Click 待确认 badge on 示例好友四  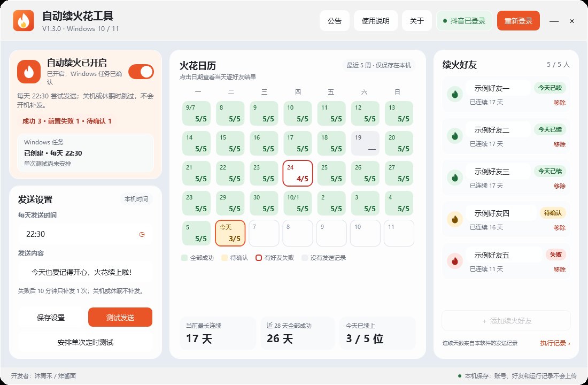tap(553, 213)
